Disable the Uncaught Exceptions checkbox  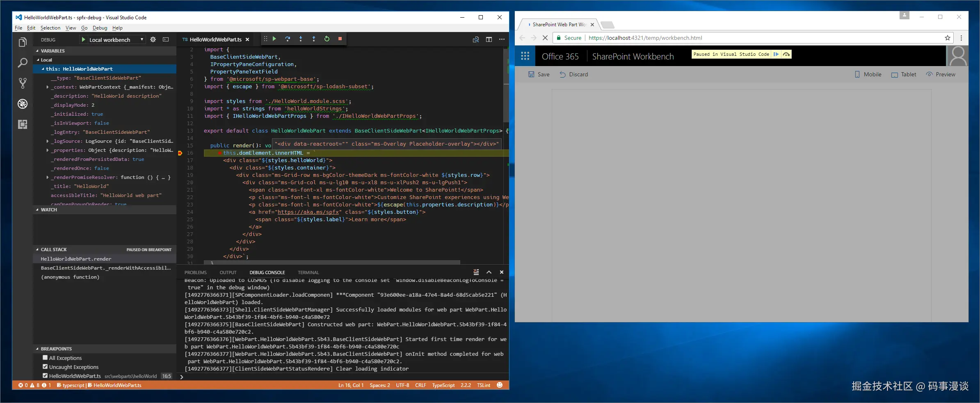tap(45, 366)
